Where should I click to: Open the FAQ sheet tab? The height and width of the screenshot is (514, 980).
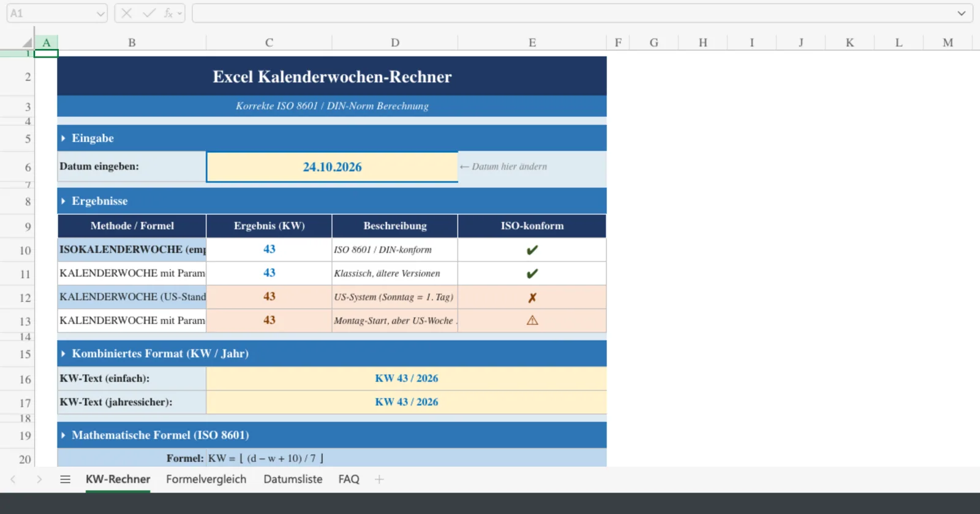coord(349,479)
